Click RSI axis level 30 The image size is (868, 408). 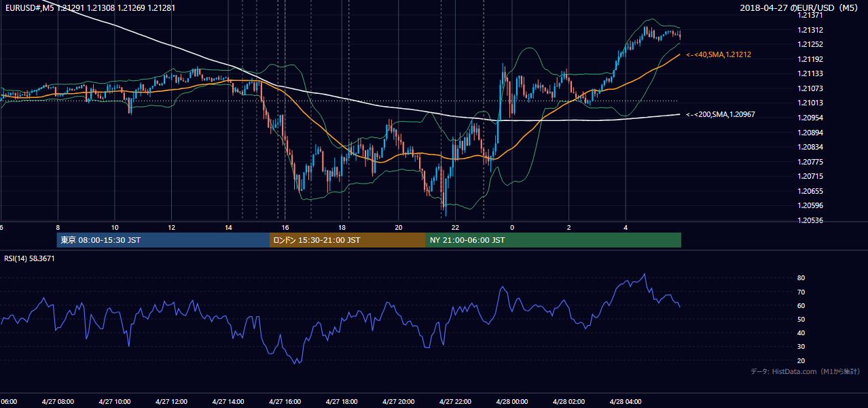(x=801, y=347)
